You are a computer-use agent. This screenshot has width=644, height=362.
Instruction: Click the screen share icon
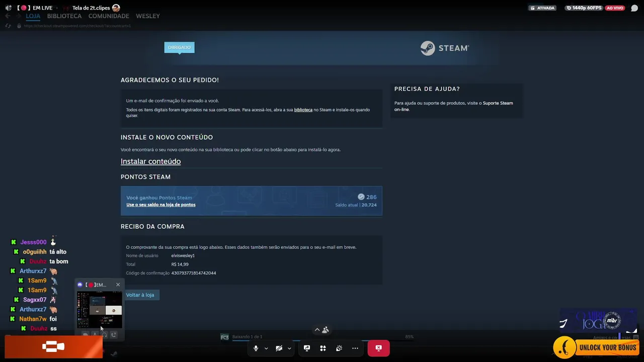[307, 348]
